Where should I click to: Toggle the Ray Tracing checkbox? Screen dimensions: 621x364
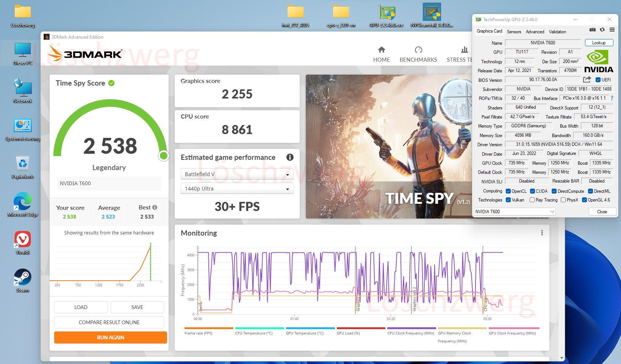532,200
